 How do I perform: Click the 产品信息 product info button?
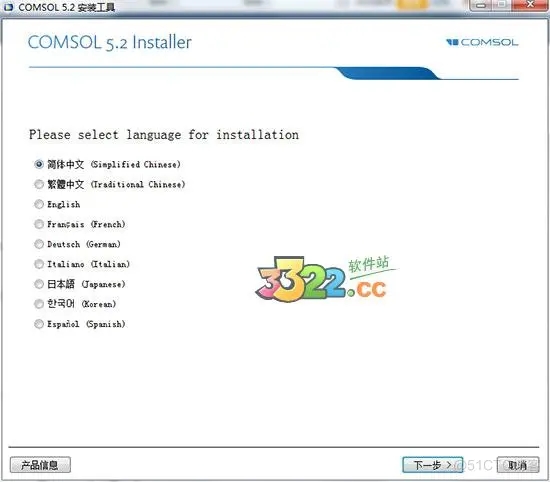40,465
